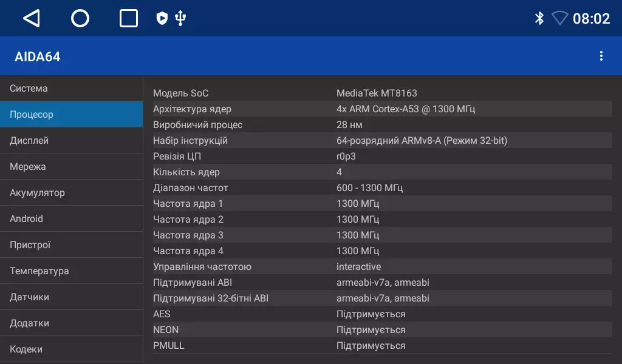This screenshot has height=364, width=622.
Task: Tap the Модель SoC row
Action: (x=381, y=93)
